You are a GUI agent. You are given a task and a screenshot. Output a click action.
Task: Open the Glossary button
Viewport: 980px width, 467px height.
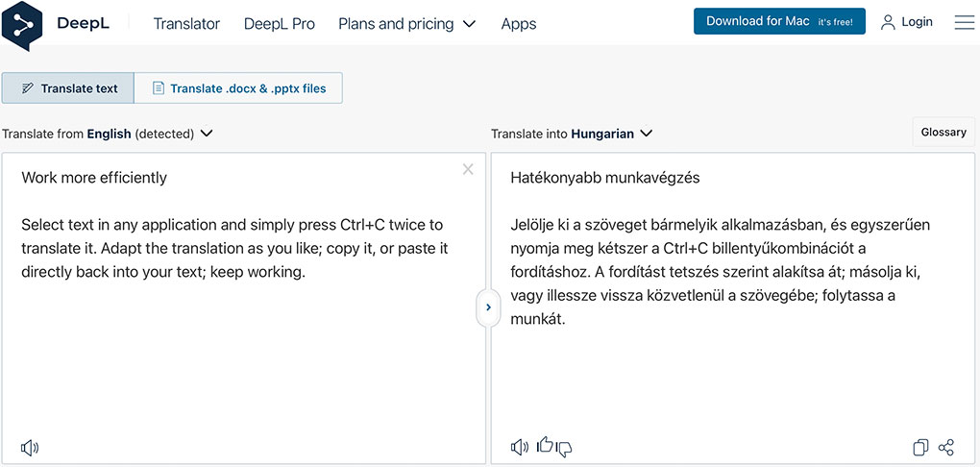[x=943, y=132]
